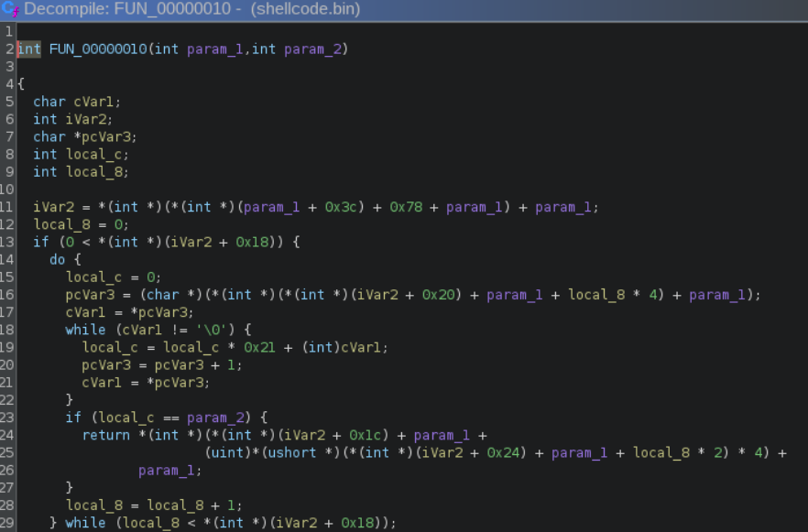The image size is (808, 532).
Task: Click variable iVar2 in its declaration on line 6
Action: [86, 119]
